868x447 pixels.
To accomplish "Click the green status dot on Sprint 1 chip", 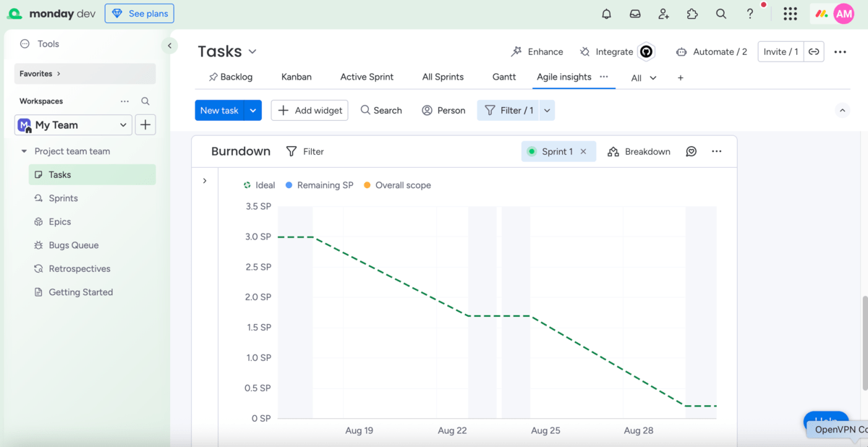I will (533, 151).
